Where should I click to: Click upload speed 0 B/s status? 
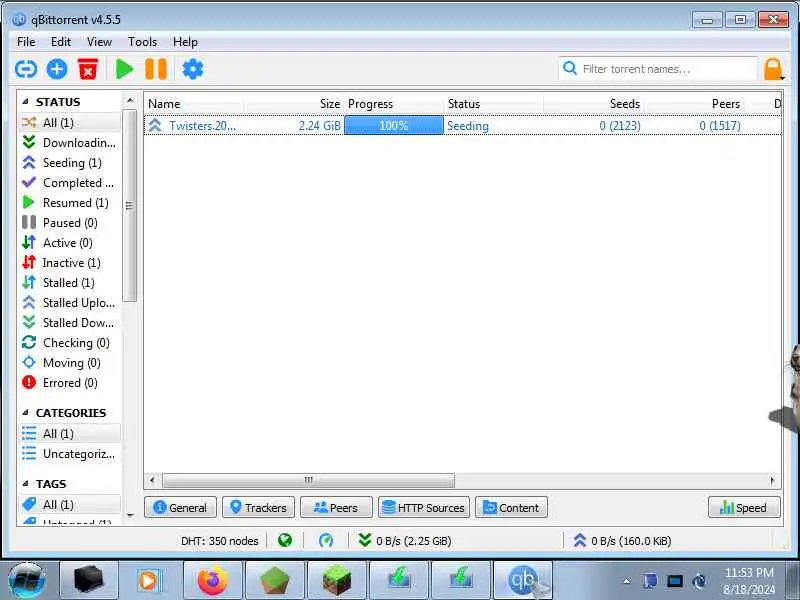click(x=622, y=541)
